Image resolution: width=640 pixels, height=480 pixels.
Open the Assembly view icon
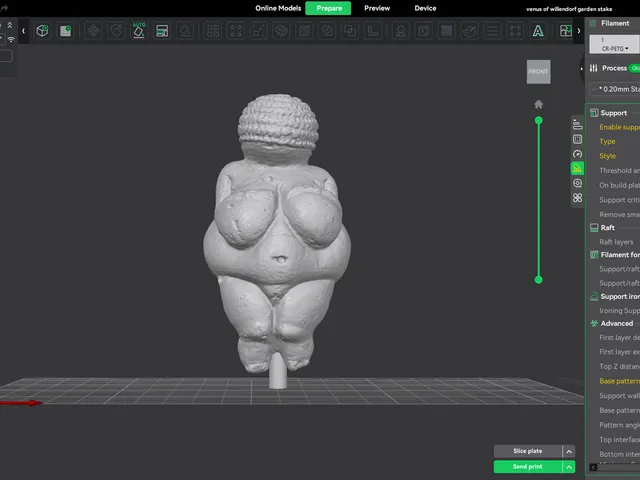(566, 31)
